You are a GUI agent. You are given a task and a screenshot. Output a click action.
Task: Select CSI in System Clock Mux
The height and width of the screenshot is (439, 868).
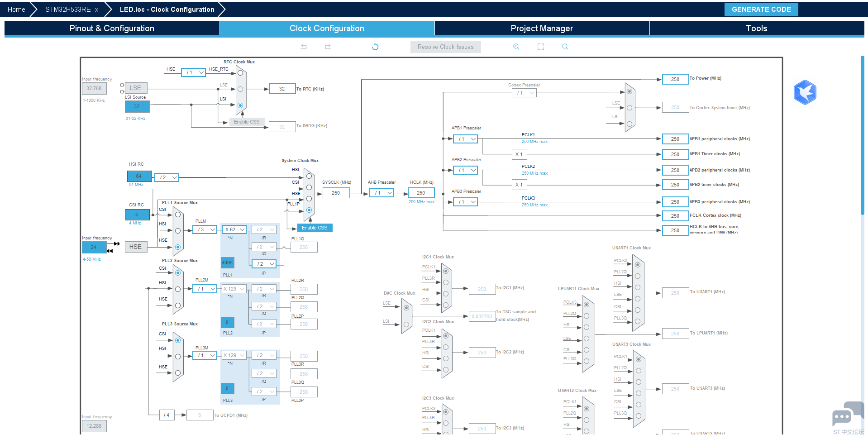[x=309, y=187]
